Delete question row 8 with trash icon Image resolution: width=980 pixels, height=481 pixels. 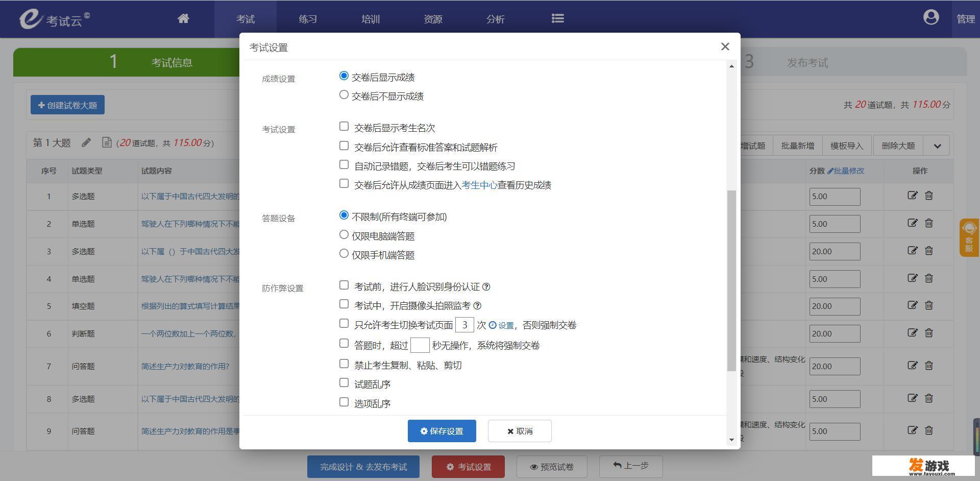(x=929, y=398)
